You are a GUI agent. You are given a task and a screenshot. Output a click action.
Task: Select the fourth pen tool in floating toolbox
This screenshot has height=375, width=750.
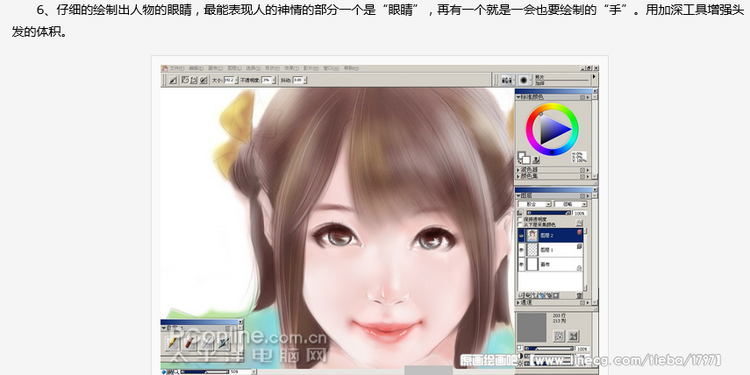coord(223,342)
